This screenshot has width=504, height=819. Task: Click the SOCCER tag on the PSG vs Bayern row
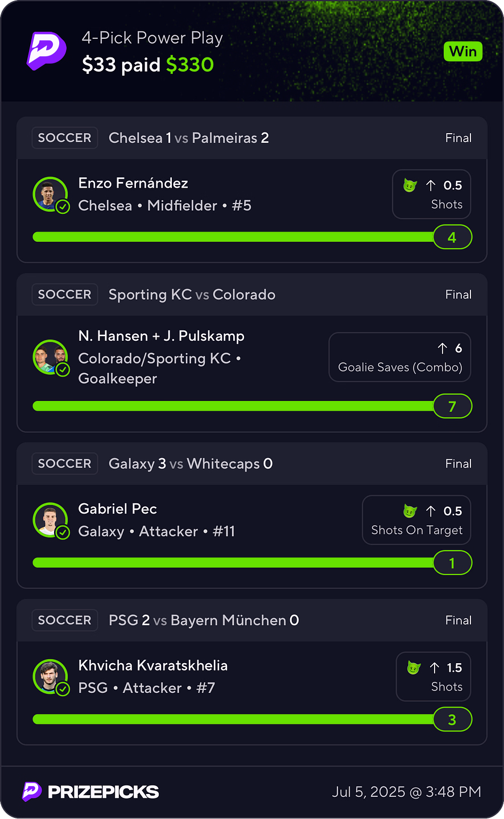(x=64, y=620)
